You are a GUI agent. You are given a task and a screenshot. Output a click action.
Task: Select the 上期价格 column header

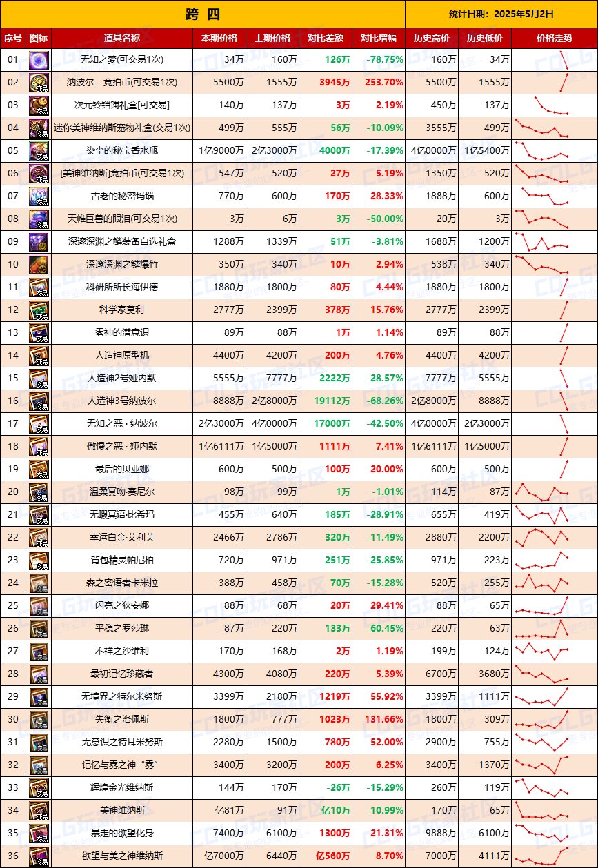[272, 38]
